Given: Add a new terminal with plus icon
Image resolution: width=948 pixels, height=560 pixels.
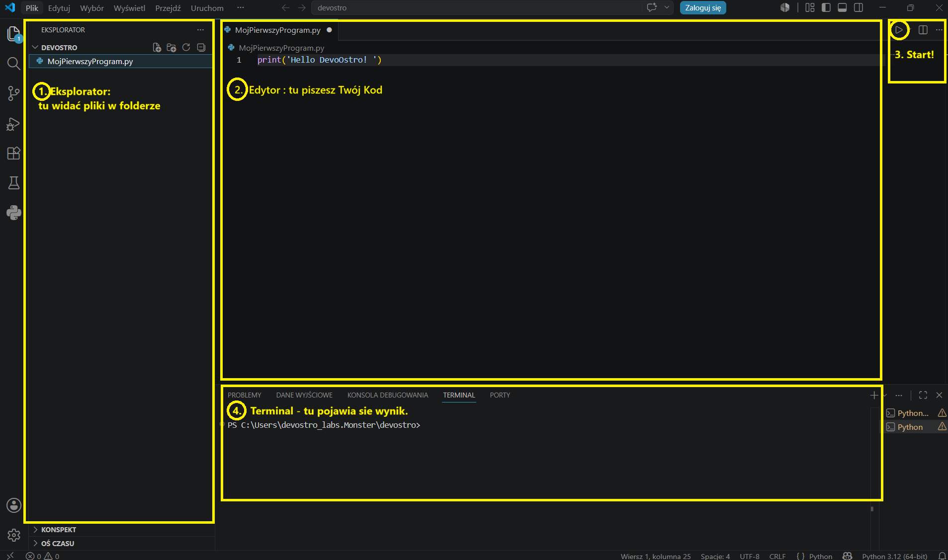Looking at the screenshot, I should pyautogui.click(x=874, y=396).
